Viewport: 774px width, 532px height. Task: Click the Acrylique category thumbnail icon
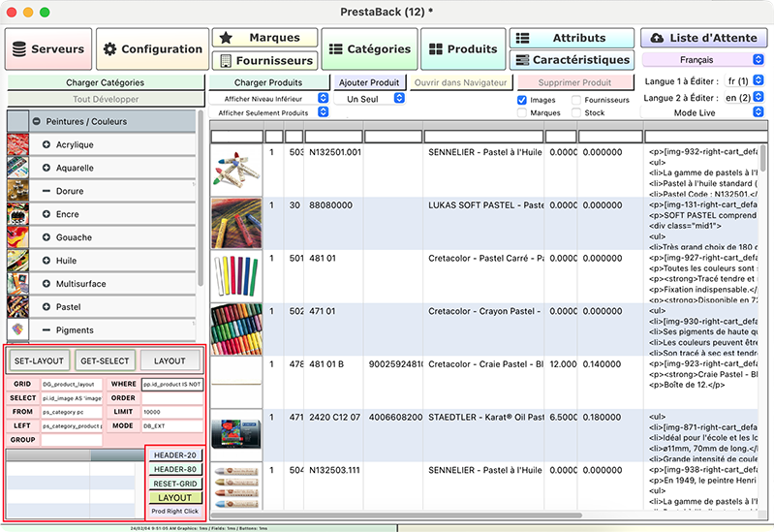[x=18, y=144]
